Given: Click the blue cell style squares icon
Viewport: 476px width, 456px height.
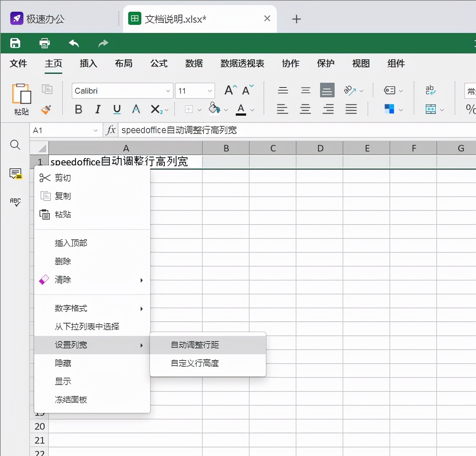Looking at the screenshot, I should click(389, 109).
